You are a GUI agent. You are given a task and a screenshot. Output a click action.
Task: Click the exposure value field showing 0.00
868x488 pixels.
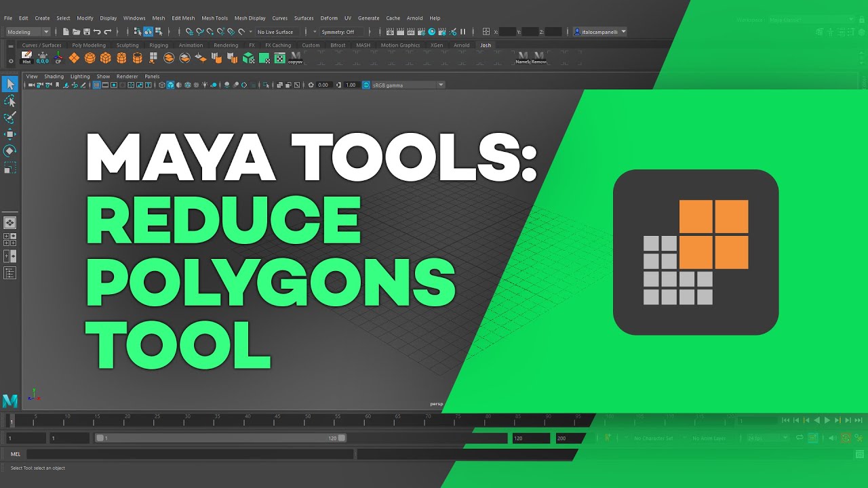point(323,85)
